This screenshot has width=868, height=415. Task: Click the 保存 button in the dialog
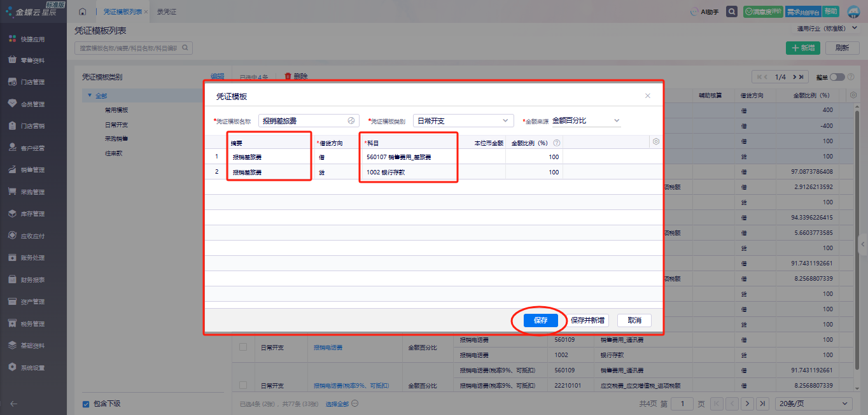click(540, 320)
